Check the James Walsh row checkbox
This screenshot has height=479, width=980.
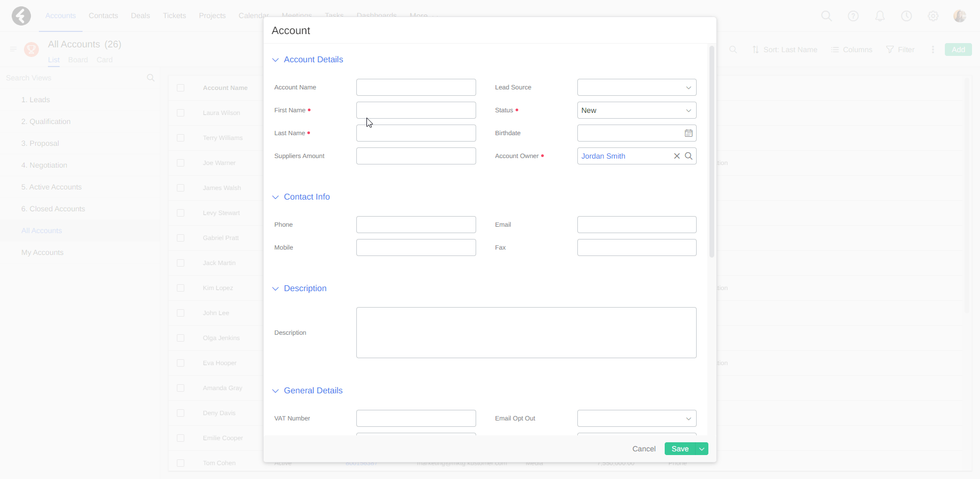tap(181, 188)
